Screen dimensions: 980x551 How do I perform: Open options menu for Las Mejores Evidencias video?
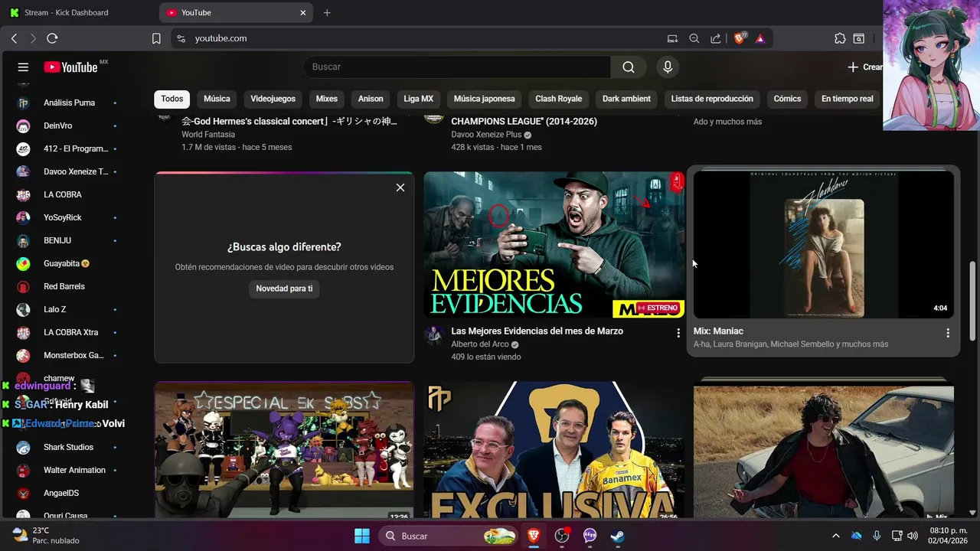click(x=678, y=333)
